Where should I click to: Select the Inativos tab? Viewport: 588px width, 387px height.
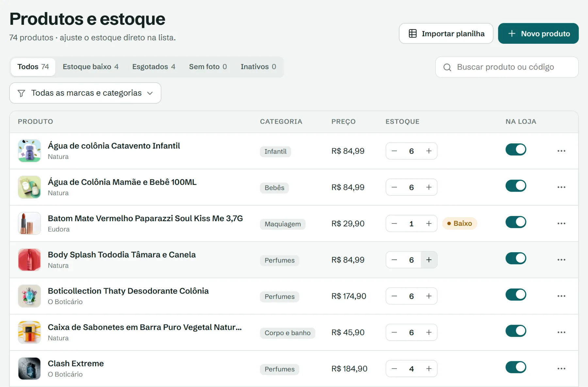[258, 67]
